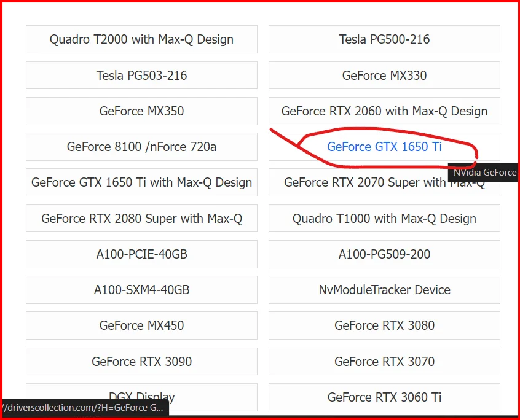Viewport: 520px width, 420px height.
Task: Choose the GeForce MX350 entry
Action: pos(141,111)
